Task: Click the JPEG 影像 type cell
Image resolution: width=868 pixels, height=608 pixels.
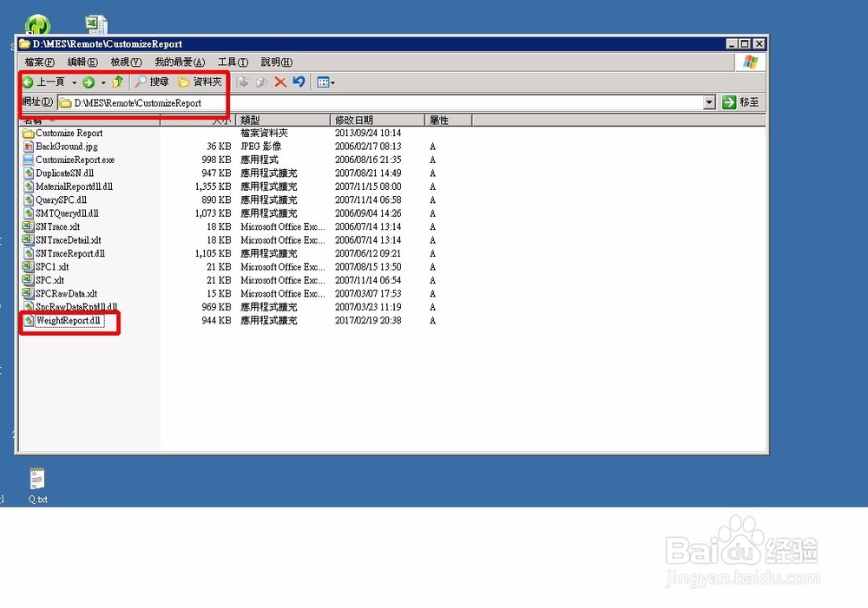Action: (260, 147)
